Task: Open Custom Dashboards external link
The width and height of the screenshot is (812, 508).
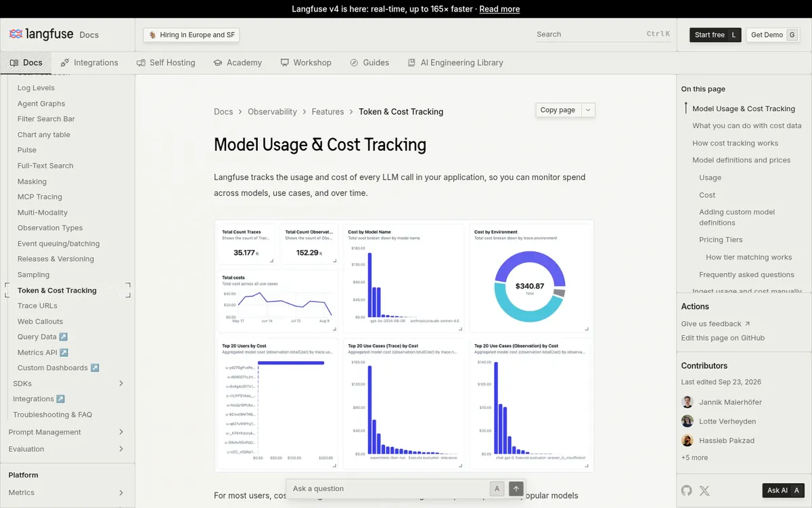Action: pos(58,368)
